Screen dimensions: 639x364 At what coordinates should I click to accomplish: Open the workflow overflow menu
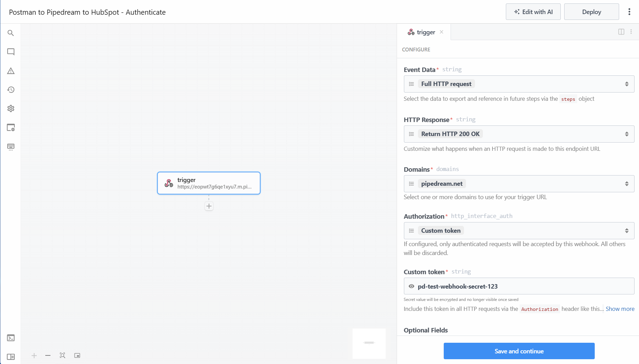629,11
